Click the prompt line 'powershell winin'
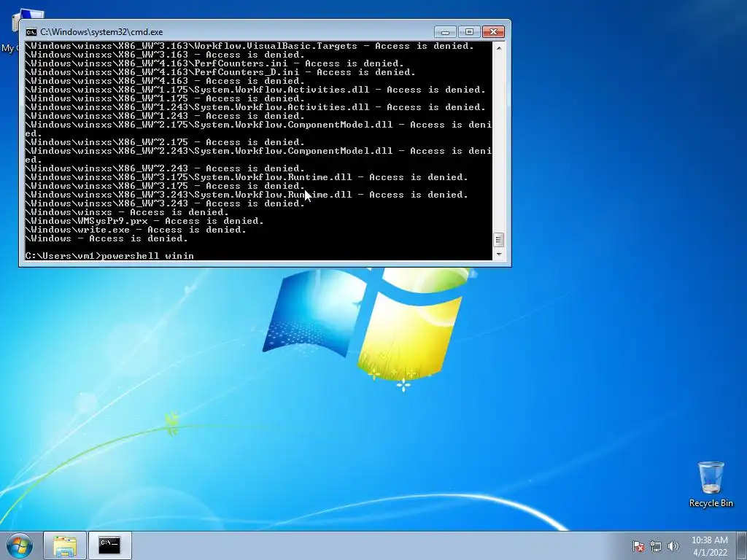The image size is (747, 560). coord(109,256)
